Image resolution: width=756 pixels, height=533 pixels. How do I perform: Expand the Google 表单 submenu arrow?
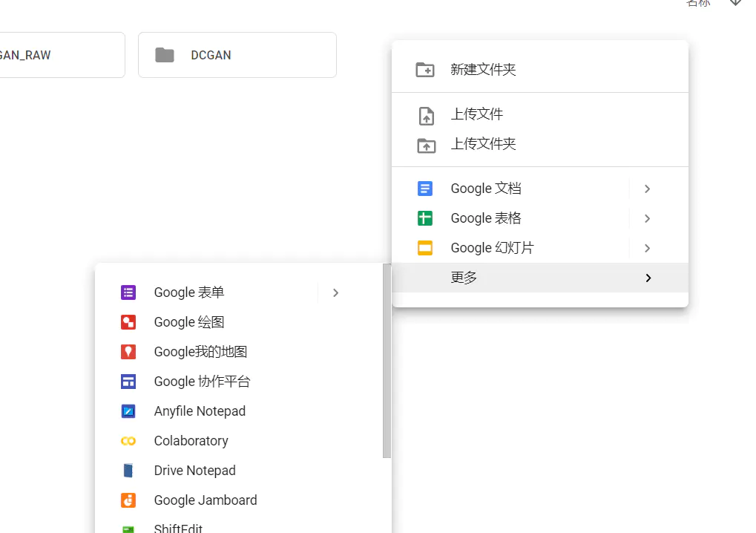336,292
